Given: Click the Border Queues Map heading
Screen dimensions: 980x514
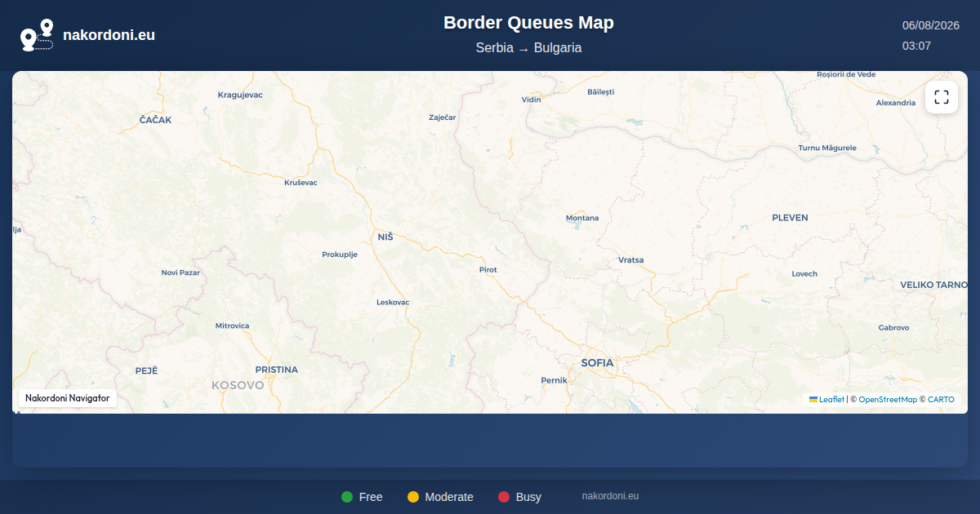Looking at the screenshot, I should (528, 23).
